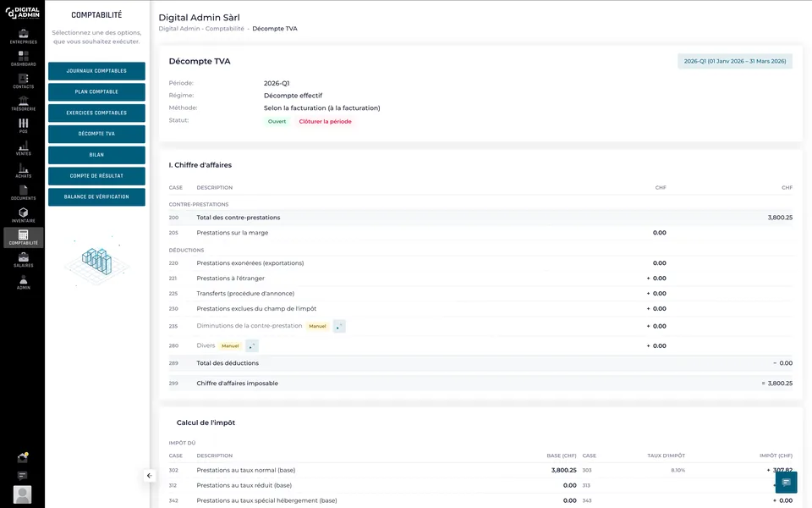Screen dimensions: 812x508
Task: Click the Manuel badge on Diminutions row
Action: (317, 326)
